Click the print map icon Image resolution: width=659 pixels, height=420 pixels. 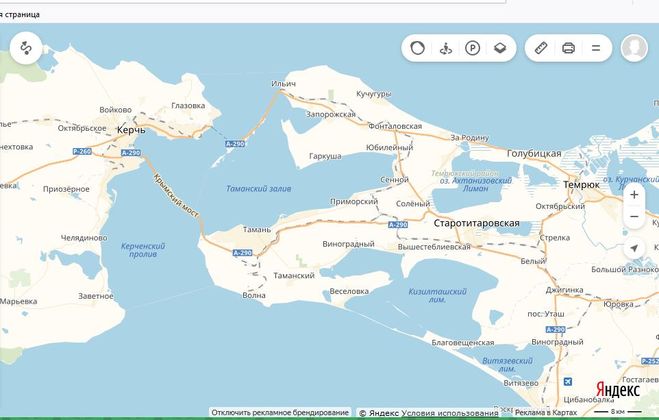tap(568, 48)
